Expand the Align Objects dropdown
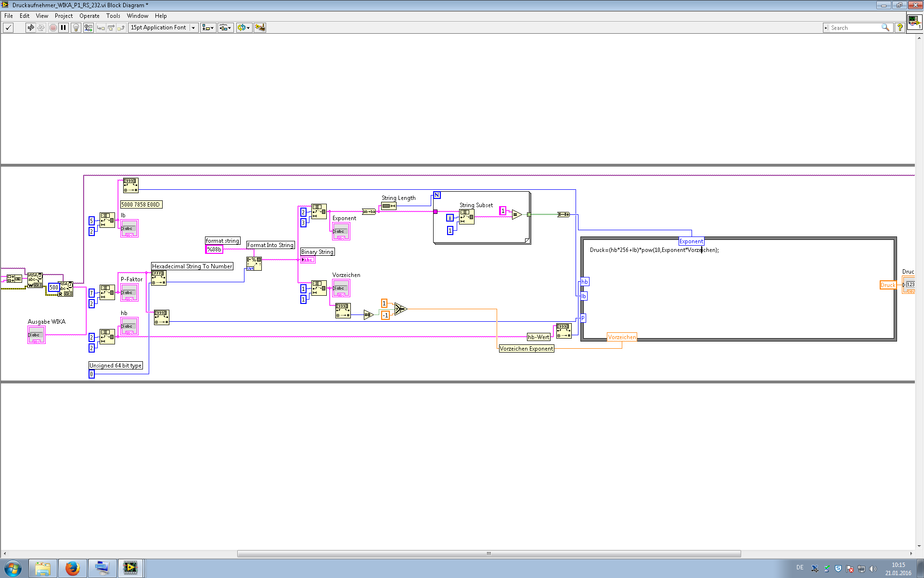Image resolution: width=924 pixels, height=578 pixels. tap(208, 27)
